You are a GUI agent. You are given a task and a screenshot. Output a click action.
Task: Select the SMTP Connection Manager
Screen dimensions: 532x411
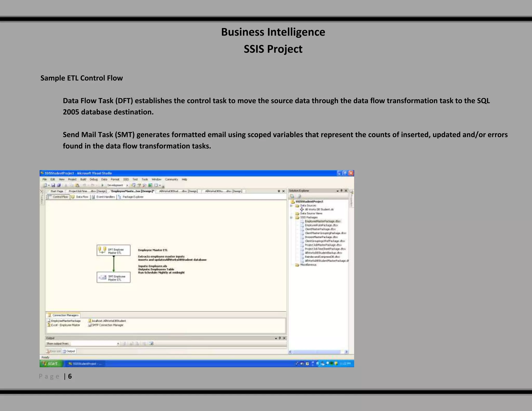point(106,325)
